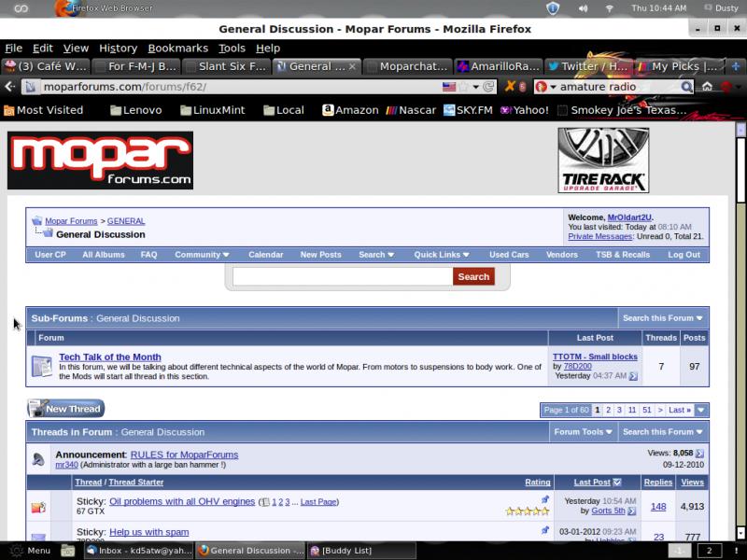Go to last post icon beside 78D200
This screenshot has height=560, width=747.
(x=633, y=376)
